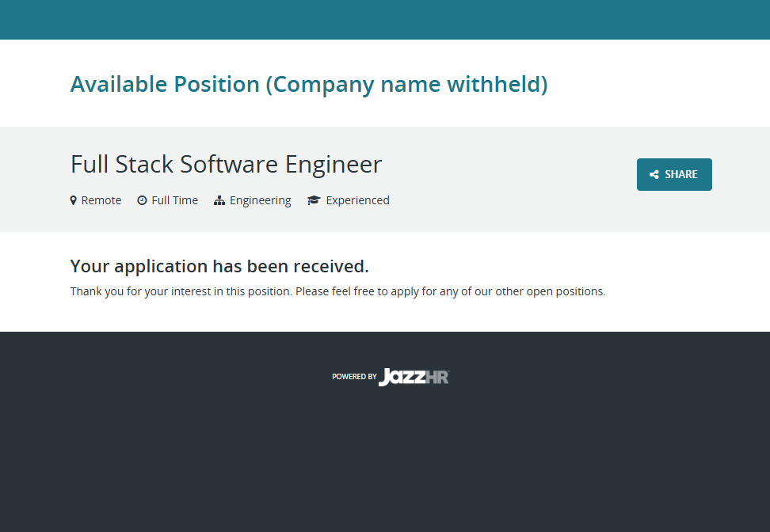The height and width of the screenshot is (532, 770).
Task: Click the 'Experienced' level label
Action: click(x=357, y=200)
